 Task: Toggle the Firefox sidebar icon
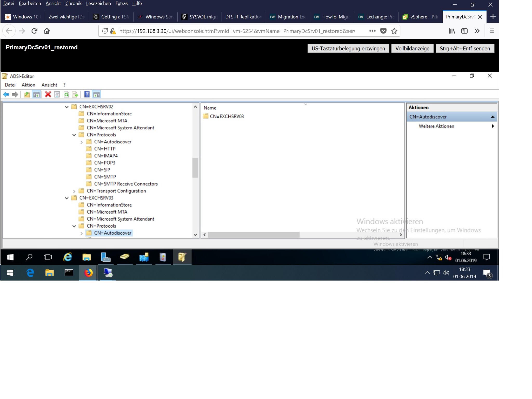tap(464, 31)
